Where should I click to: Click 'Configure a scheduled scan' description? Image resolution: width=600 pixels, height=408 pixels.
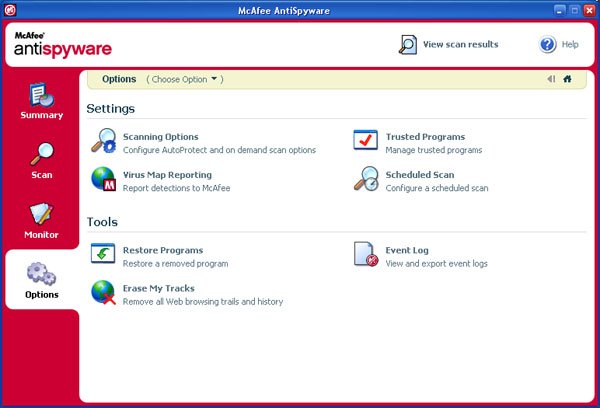437,188
